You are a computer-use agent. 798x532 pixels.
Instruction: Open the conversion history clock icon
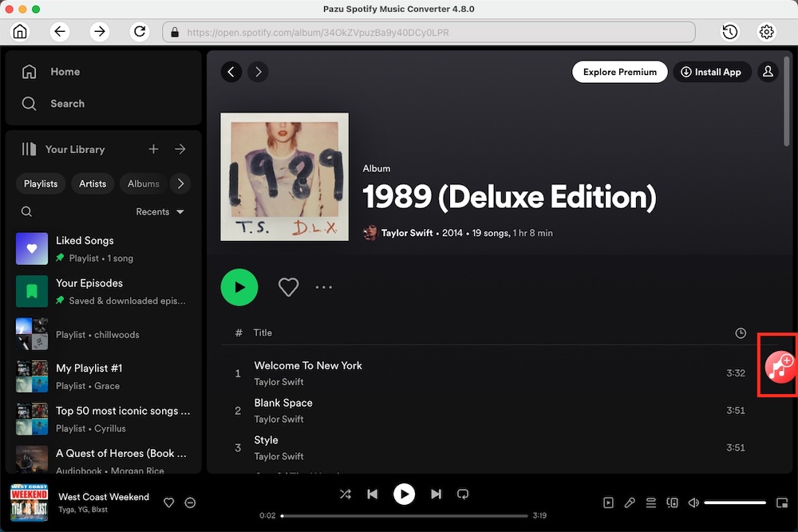[x=729, y=32]
